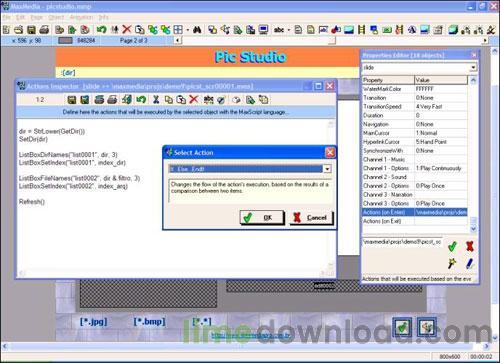Click the red X icon in Properties Editor
This screenshot has height=363, width=500.
(470, 246)
